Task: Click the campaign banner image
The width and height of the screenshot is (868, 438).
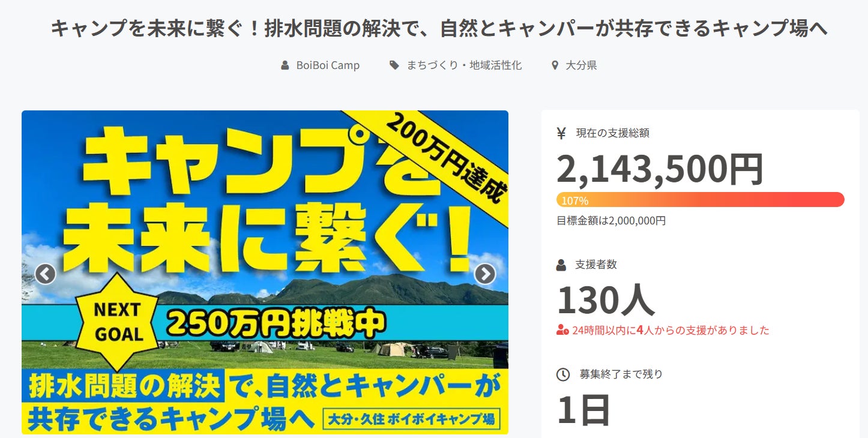Action: click(x=265, y=272)
